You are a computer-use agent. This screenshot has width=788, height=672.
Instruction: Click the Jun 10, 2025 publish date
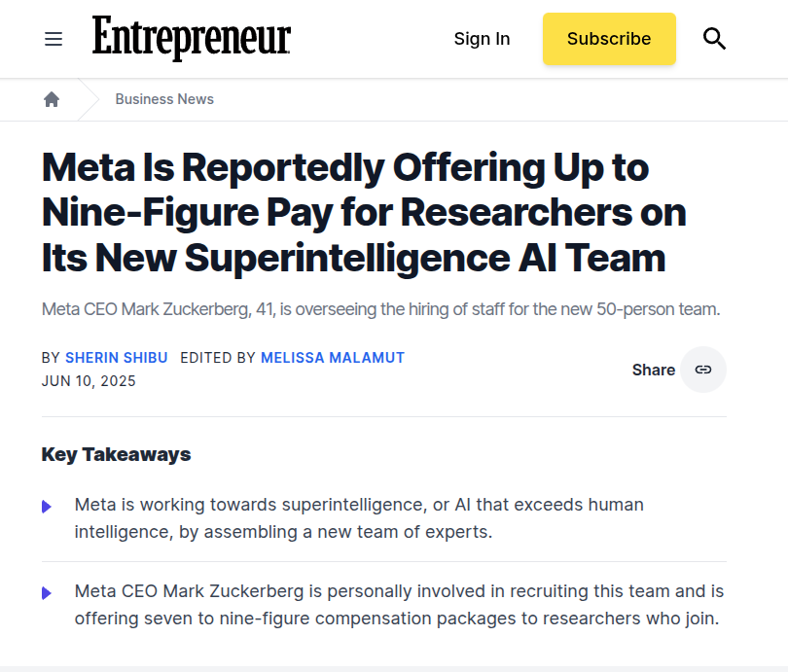coord(89,381)
